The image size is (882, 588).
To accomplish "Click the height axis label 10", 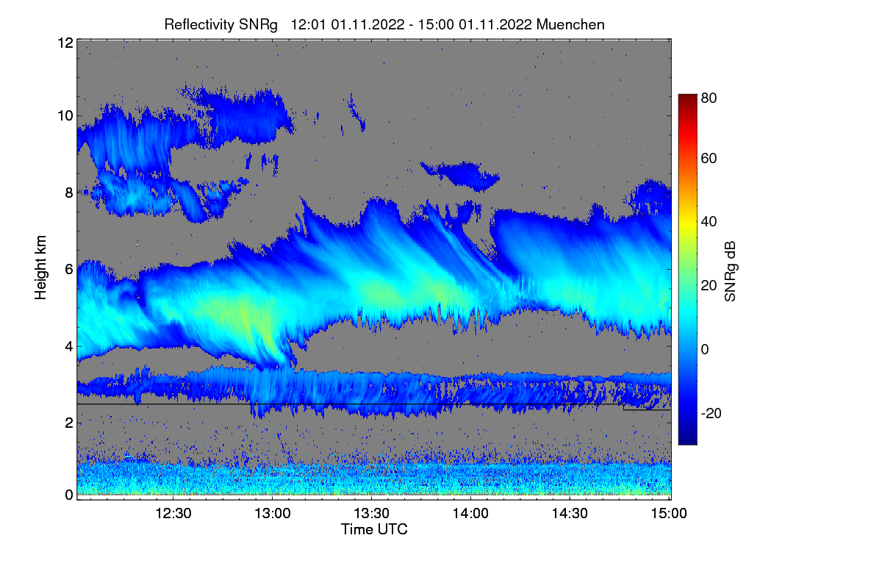I will pos(65,115).
